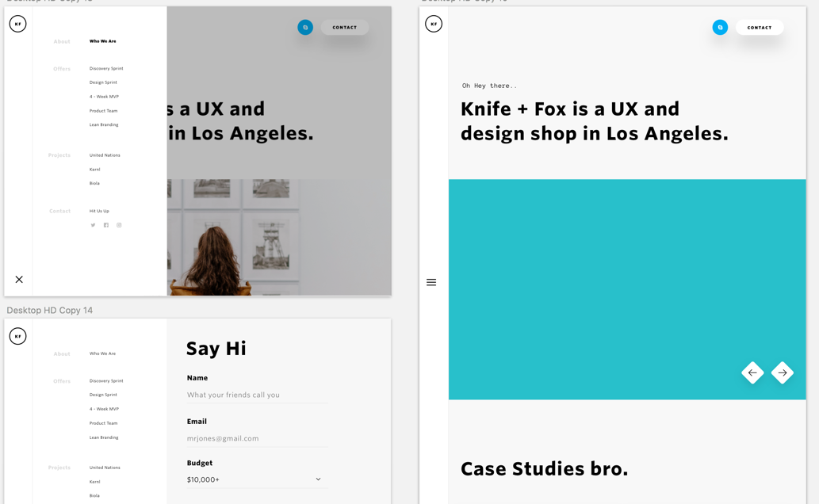Open the Twitter icon under Hit Us Up

(93, 225)
